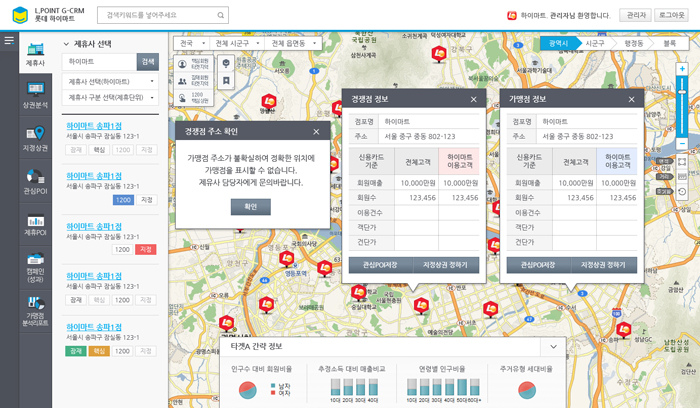The width and height of the screenshot is (700, 408).
Task: Click the 하이마트 이용고객 header in 가맹점 정보
Action: pyautogui.click(x=617, y=161)
